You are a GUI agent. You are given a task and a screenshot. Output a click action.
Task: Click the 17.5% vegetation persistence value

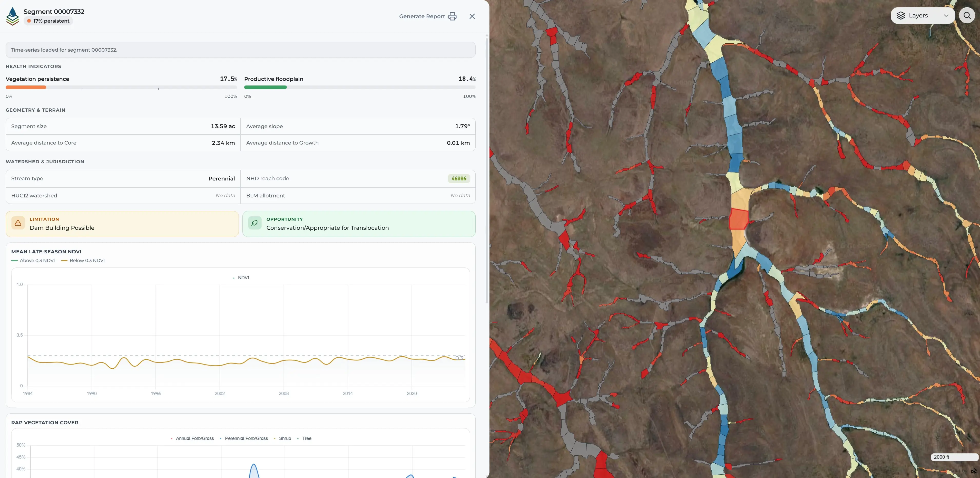(x=228, y=79)
